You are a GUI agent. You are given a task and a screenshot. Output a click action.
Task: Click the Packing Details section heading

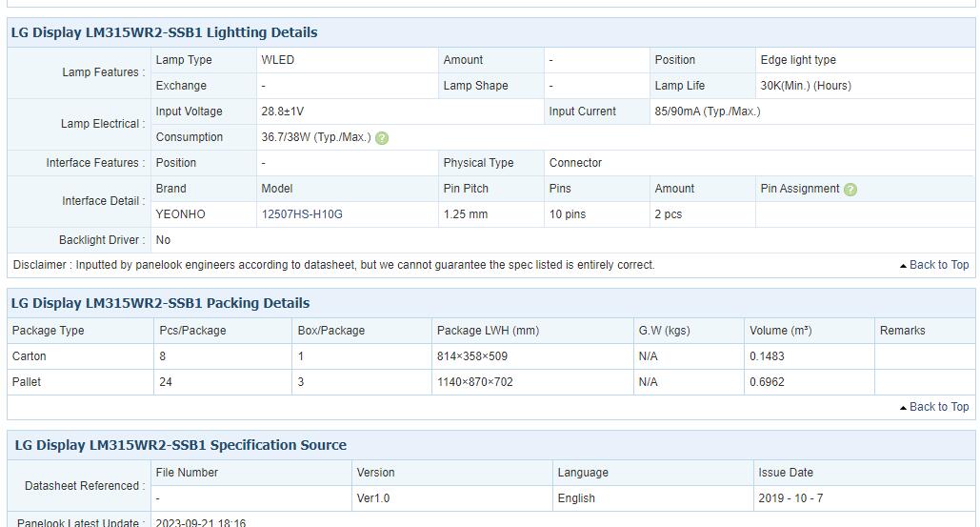(161, 303)
